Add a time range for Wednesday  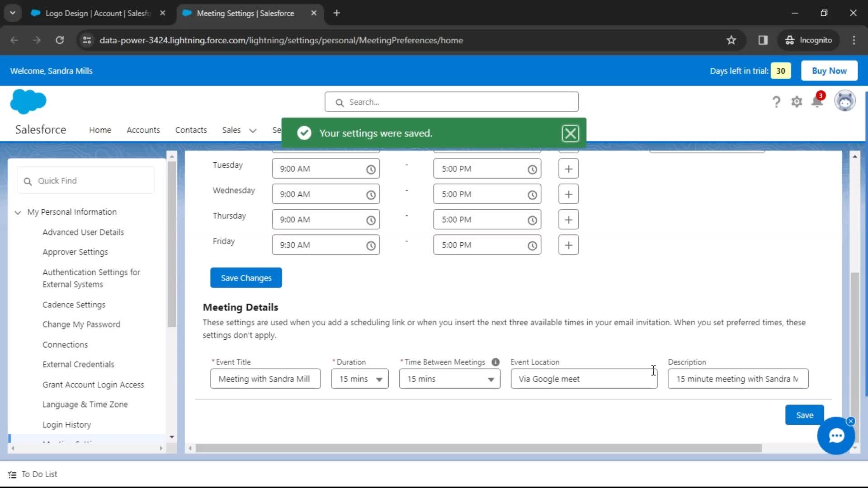[568, 194]
